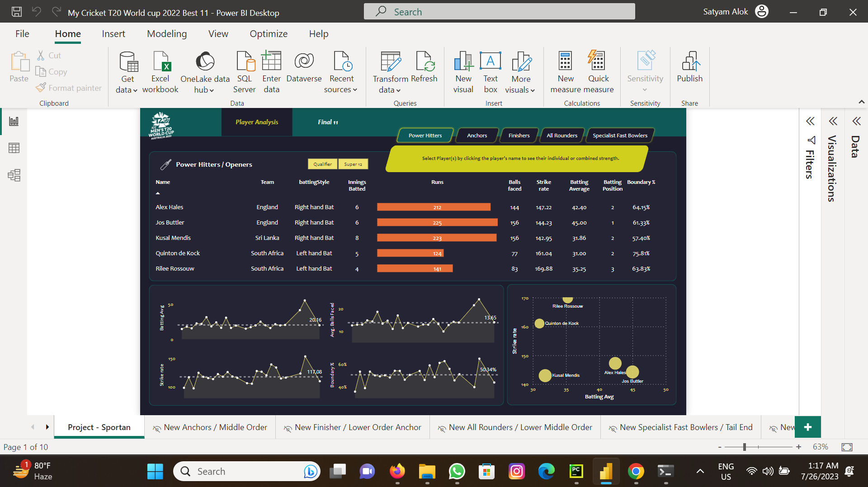Open the Final 11 report page

tap(327, 122)
